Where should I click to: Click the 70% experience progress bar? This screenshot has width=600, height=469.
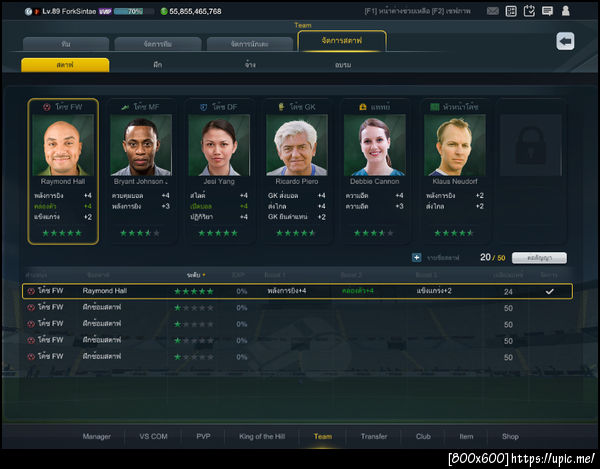point(134,11)
